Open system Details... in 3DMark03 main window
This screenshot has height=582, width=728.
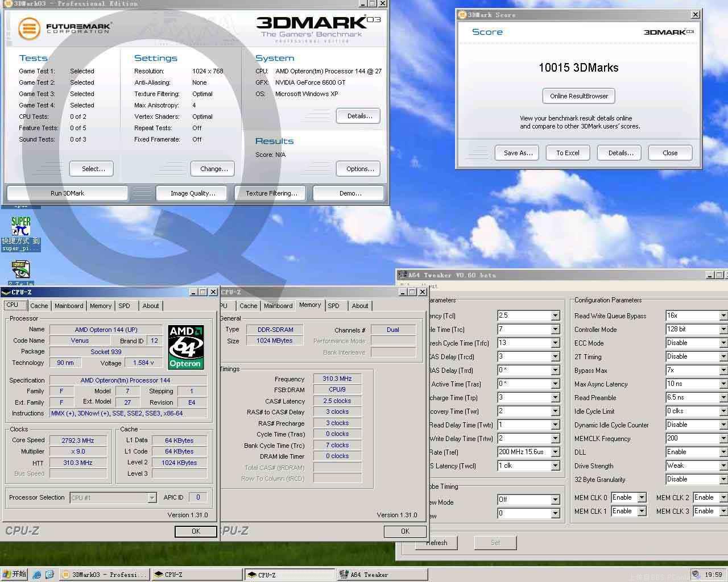pos(358,116)
